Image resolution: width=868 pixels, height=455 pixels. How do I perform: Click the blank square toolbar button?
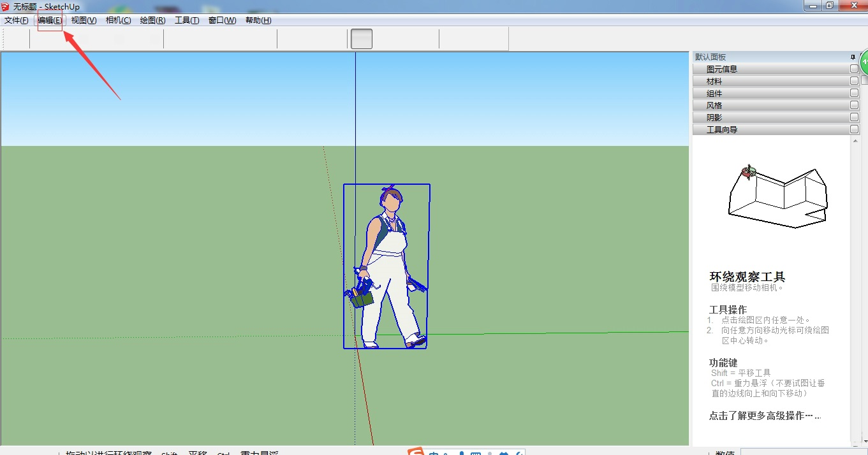362,39
